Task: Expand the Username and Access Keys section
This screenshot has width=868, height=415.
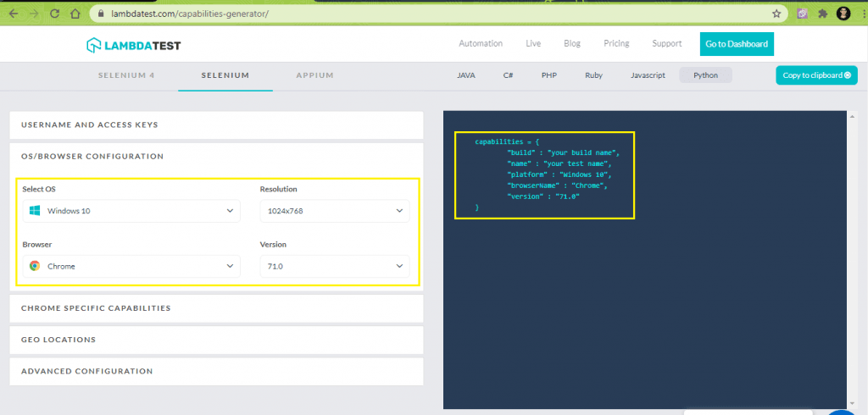Action: pyautogui.click(x=216, y=125)
